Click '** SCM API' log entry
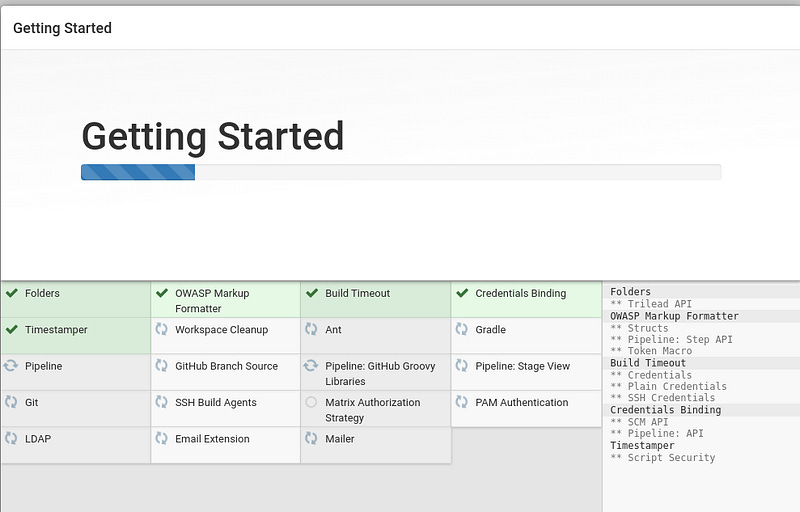This screenshot has width=800, height=512. [639, 422]
